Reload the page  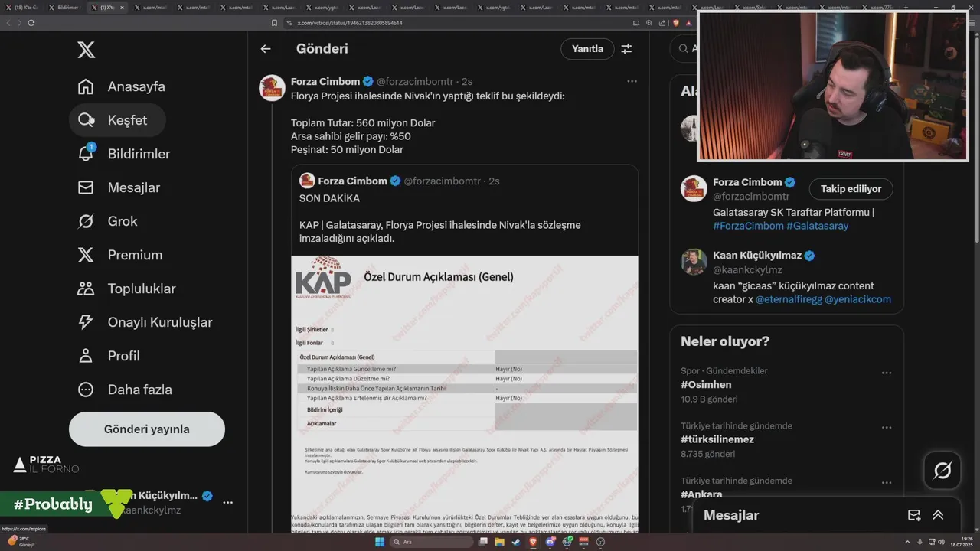coord(31,23)
